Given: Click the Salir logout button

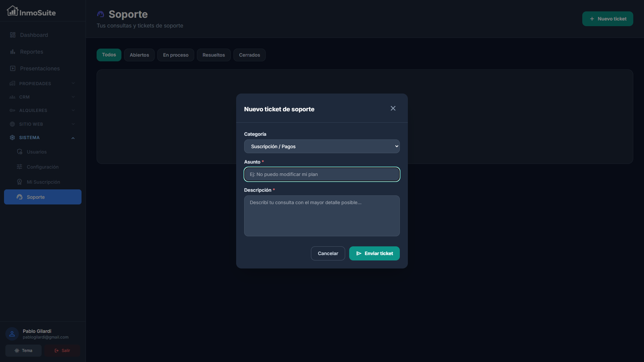Looking at the screenshot, I should click(62, 351).
